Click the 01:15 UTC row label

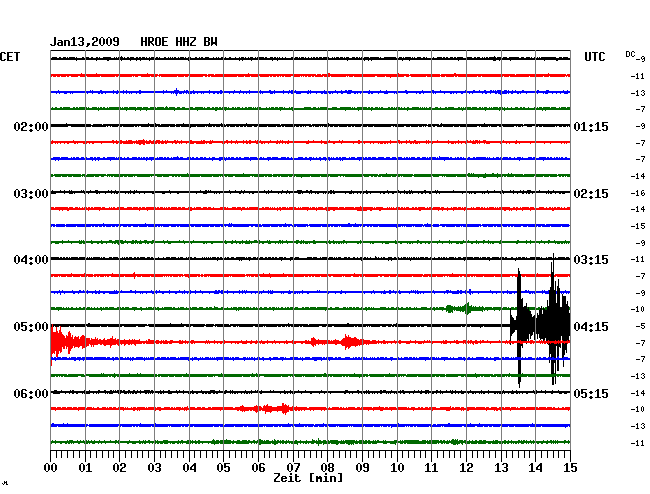[x=591, y=126]
